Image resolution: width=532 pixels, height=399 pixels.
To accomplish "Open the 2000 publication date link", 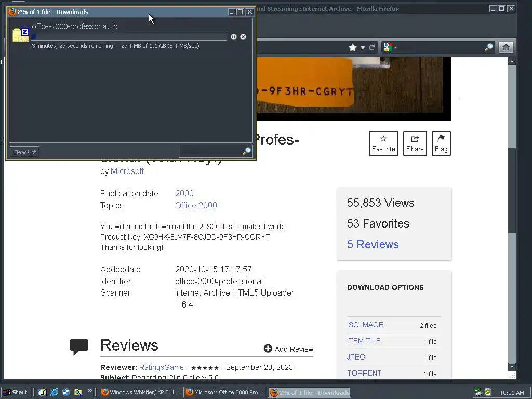I will click(x=184, y=193).
